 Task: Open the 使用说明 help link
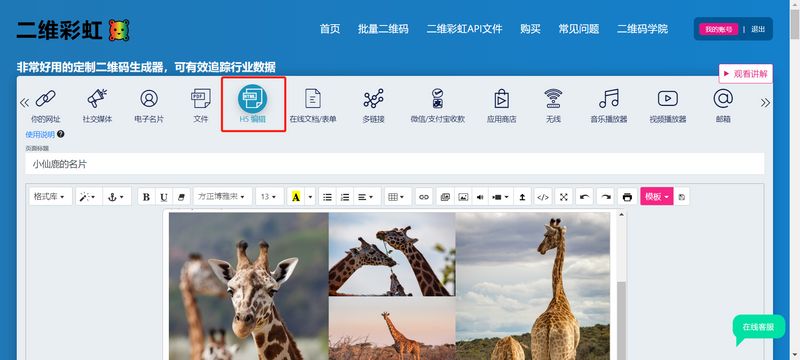(40, 135)
